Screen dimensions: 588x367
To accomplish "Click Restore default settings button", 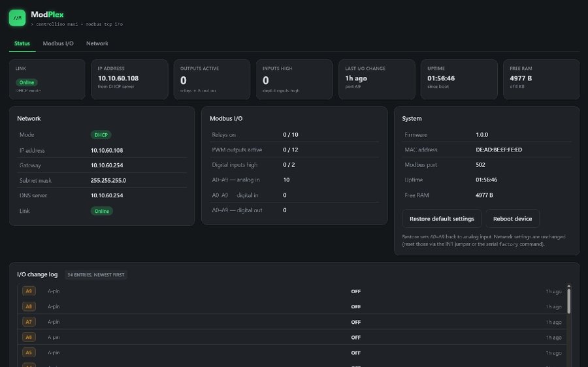I will click(x=442, y=219).
